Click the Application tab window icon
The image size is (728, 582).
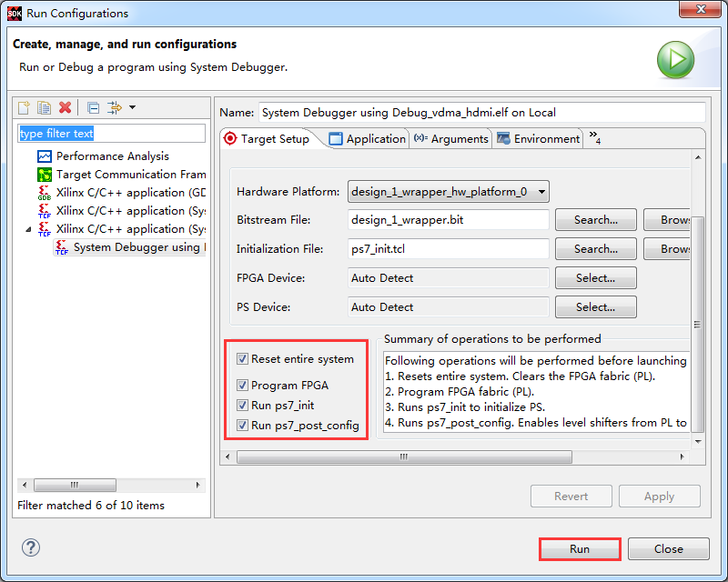(335, 139)
